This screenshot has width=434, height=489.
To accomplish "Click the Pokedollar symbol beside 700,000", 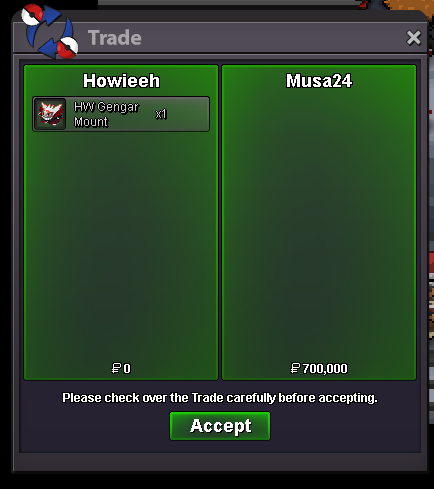I will click(295, 368).
